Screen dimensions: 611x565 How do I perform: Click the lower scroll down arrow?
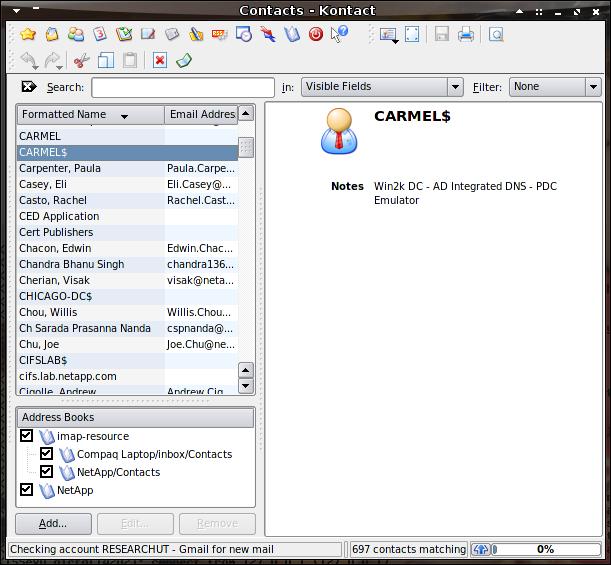pyautogui.click(x=245, y=386)
